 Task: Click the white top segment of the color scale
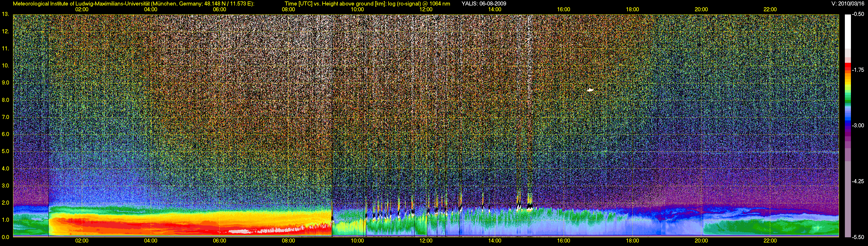pos(848,31)
